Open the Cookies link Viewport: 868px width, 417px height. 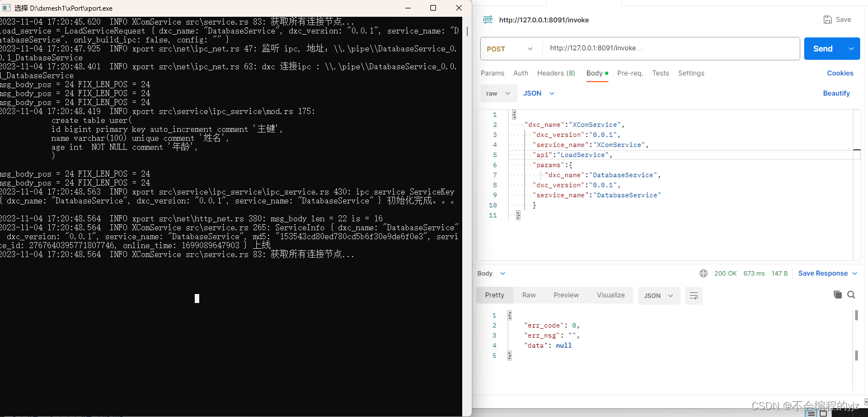(x=840, y=73)
